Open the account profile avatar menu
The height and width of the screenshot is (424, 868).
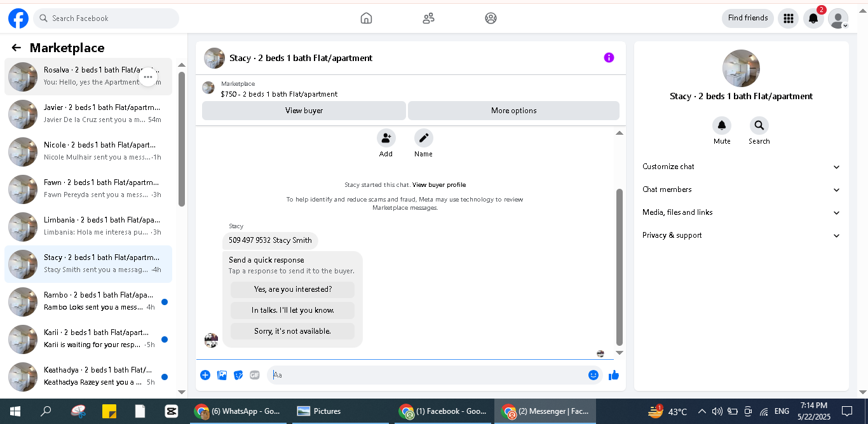pyautogui.click(x=838, y=18)
